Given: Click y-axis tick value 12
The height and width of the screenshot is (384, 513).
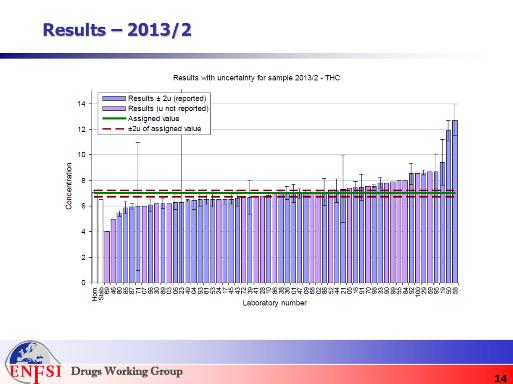Looking at the screenshot, I should point(82,129).
